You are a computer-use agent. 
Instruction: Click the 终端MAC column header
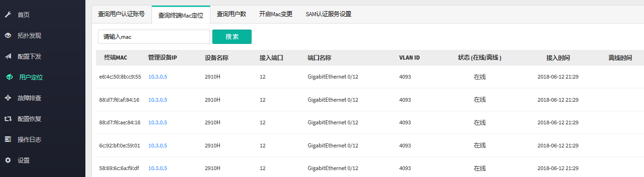(115, 58)
